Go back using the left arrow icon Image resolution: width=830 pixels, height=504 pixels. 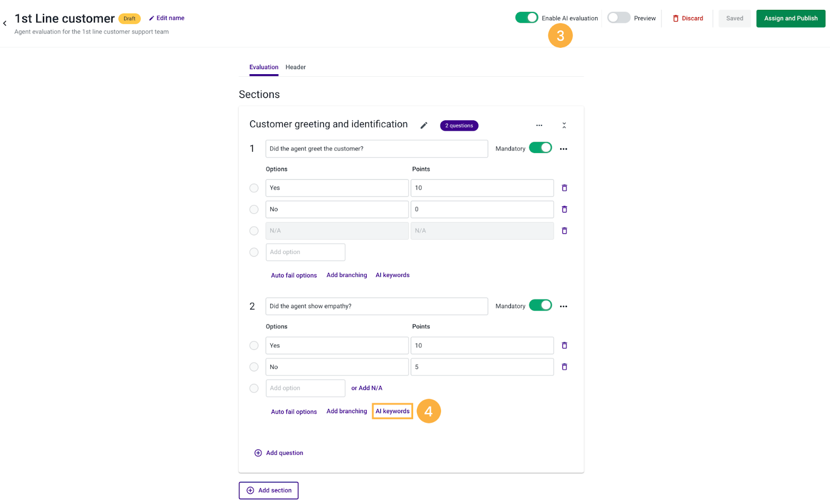pos(5,23)
